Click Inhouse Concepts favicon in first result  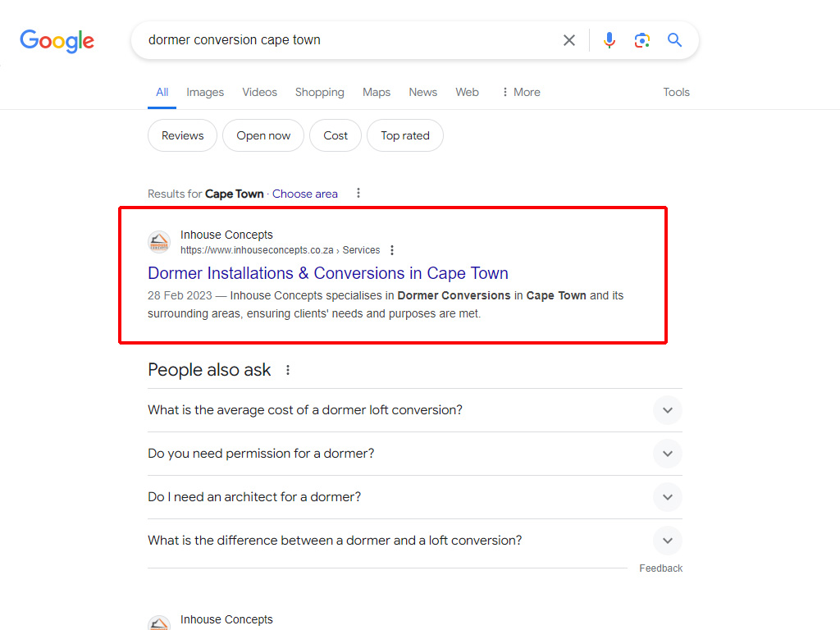click(159, 242)
